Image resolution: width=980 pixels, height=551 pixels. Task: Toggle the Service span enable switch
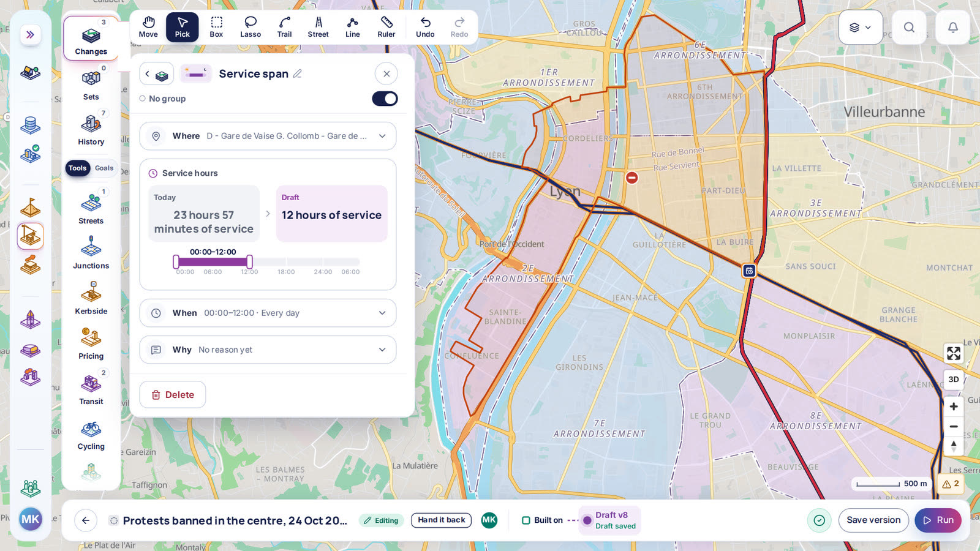click(x=385, y=99)
